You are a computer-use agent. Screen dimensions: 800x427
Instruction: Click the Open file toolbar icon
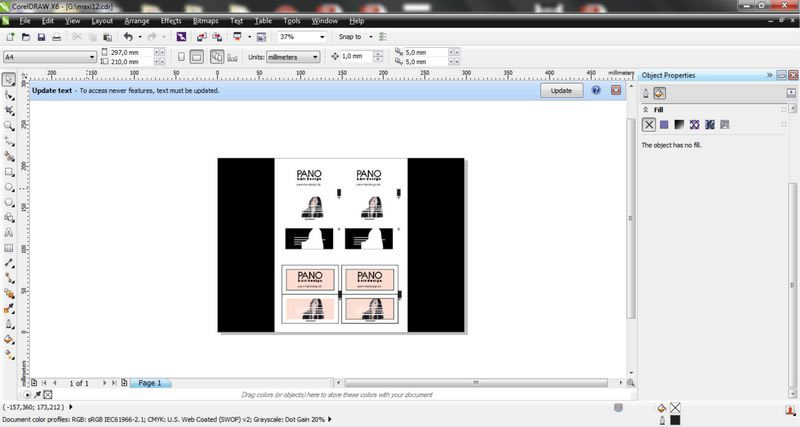point(26,37)
